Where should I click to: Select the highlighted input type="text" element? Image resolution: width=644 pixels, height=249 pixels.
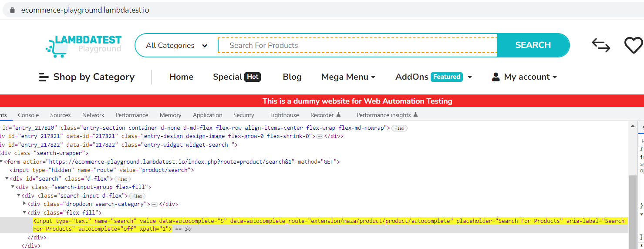(x=314, y=225)
